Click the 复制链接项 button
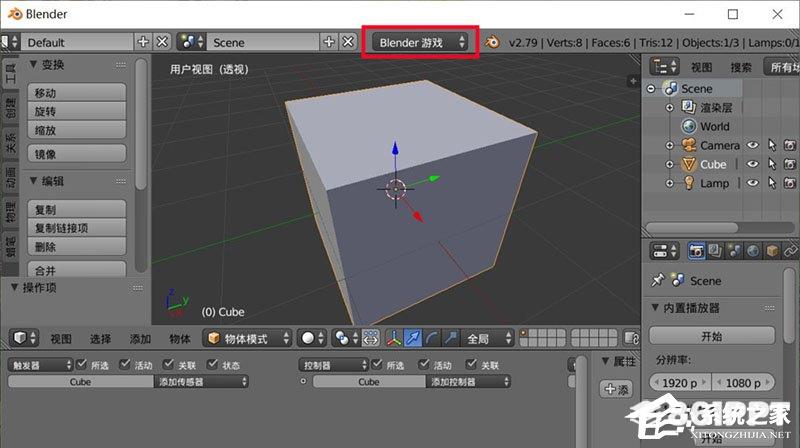The height and width of the screenshot is (448, 800). [77, 228]
